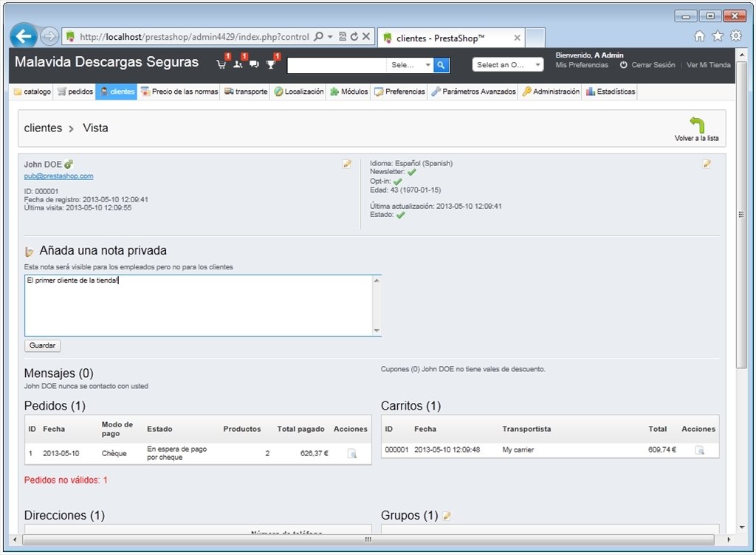Viewport: 756px width, 555px height.
Task: Edit John DOE customer details pencil icon
Action: [347, 164]
